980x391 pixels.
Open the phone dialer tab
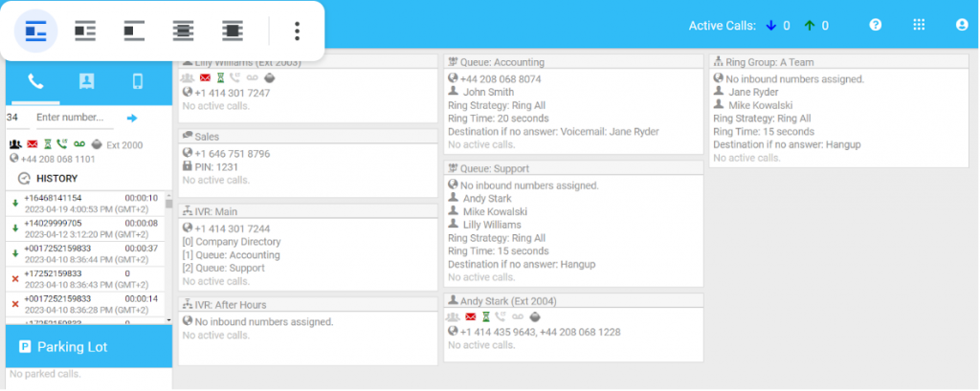click(x=35, y=81)
